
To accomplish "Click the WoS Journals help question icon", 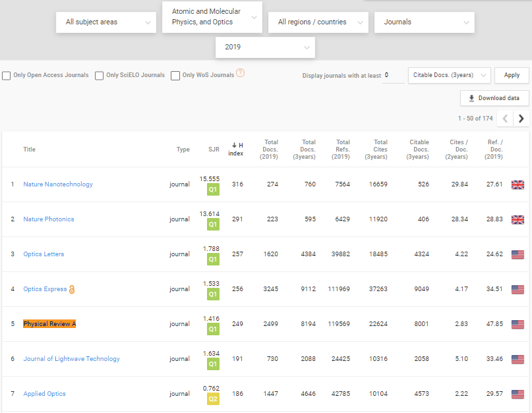I will pos(241,73).
